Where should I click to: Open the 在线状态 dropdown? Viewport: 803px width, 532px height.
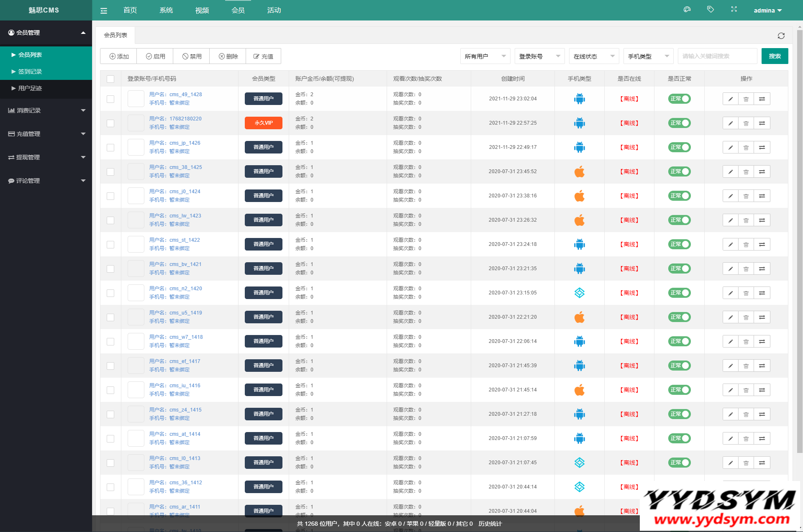[x=593, y=56]
